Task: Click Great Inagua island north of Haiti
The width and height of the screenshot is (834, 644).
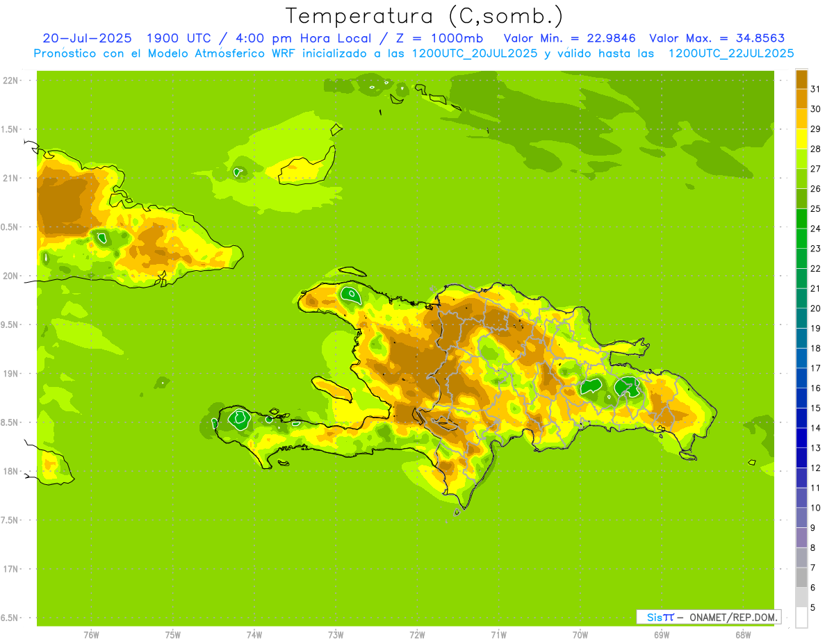Action: 304,171
